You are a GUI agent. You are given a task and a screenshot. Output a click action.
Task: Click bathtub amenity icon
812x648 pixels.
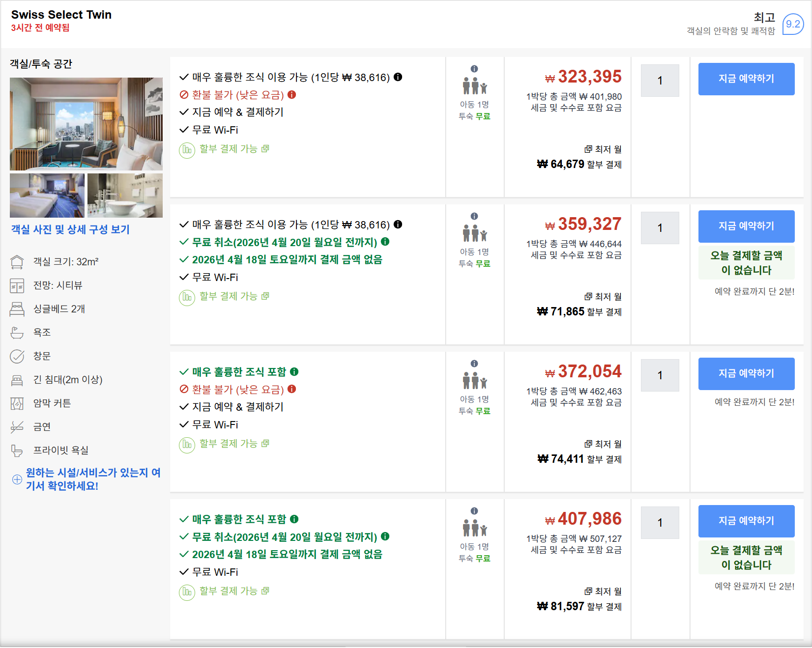[17, 333]
